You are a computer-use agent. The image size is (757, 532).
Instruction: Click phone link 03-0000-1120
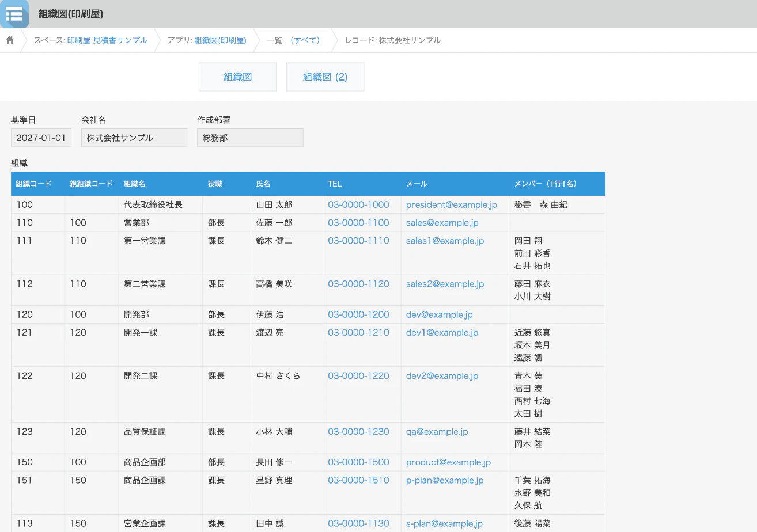[x=358, y=284]
